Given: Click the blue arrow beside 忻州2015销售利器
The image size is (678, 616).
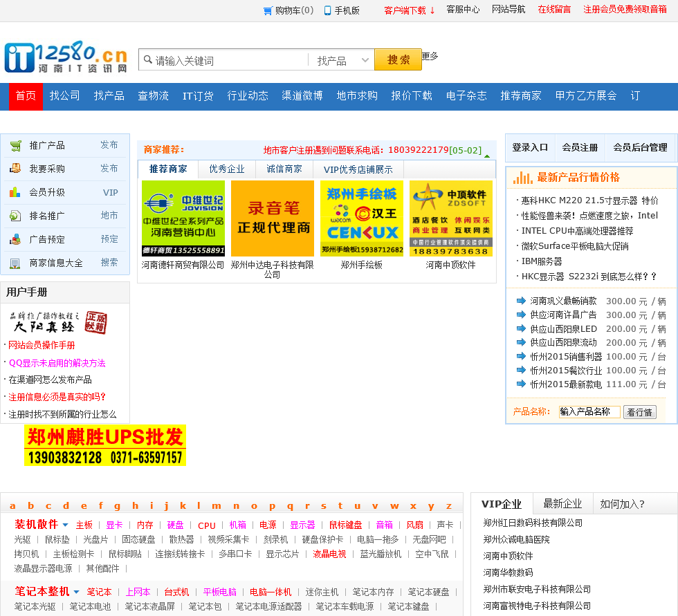Looking at the screenshot, I should click(521, 356).
